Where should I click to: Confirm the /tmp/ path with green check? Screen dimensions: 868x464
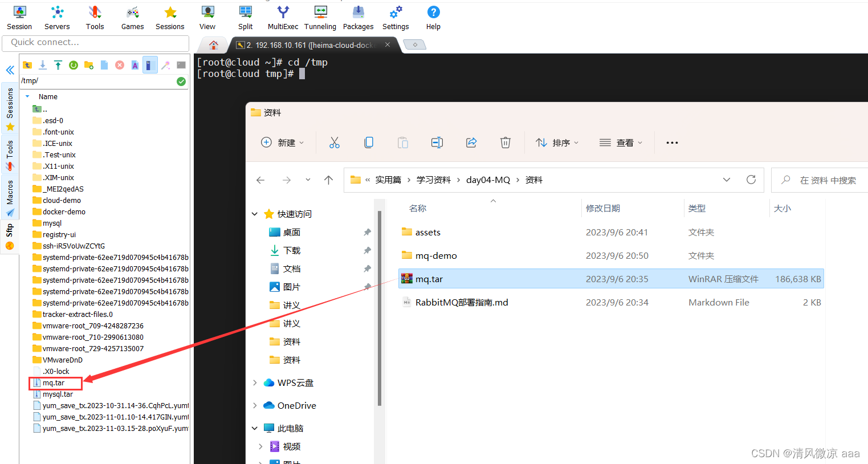click(181, 82)
